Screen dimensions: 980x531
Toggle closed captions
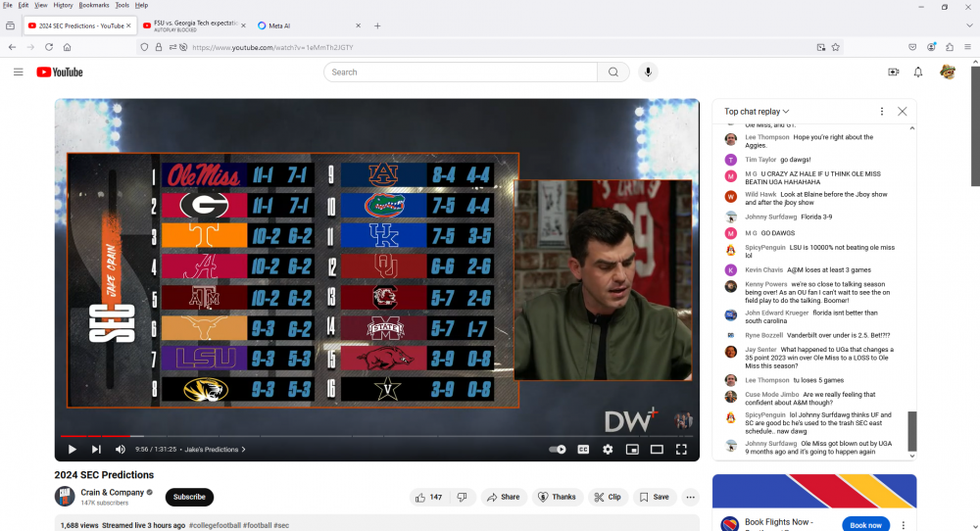(583, 450)
